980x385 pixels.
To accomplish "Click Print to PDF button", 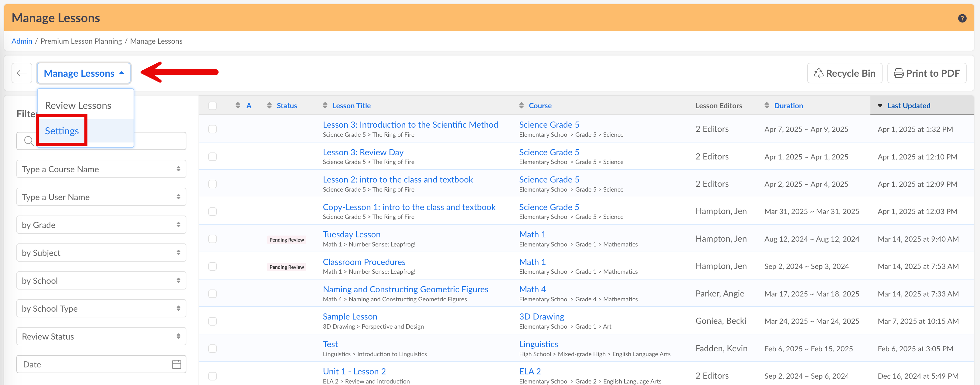I will click(926, 73).
